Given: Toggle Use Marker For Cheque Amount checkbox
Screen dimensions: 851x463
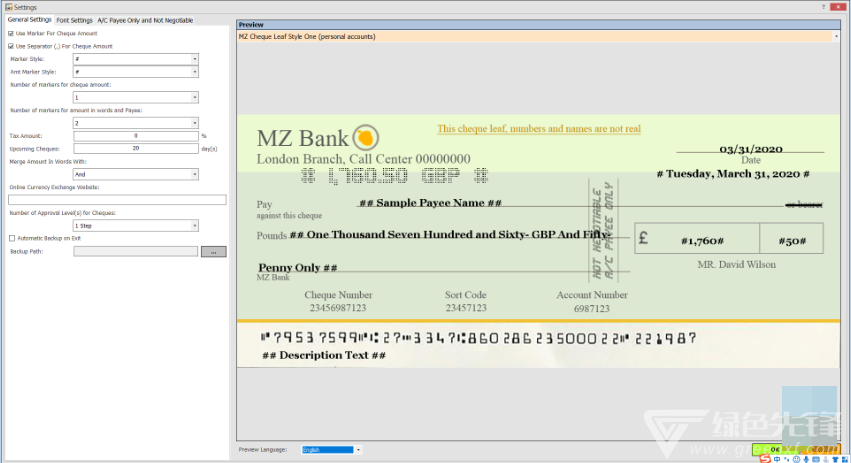Looking at the screenshot, I should (11, 34).
